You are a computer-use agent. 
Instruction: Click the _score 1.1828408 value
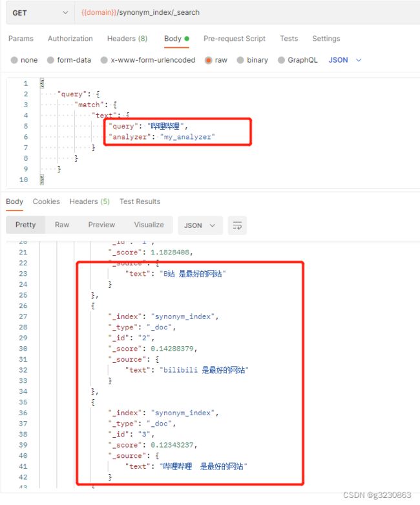pos(170,252)
